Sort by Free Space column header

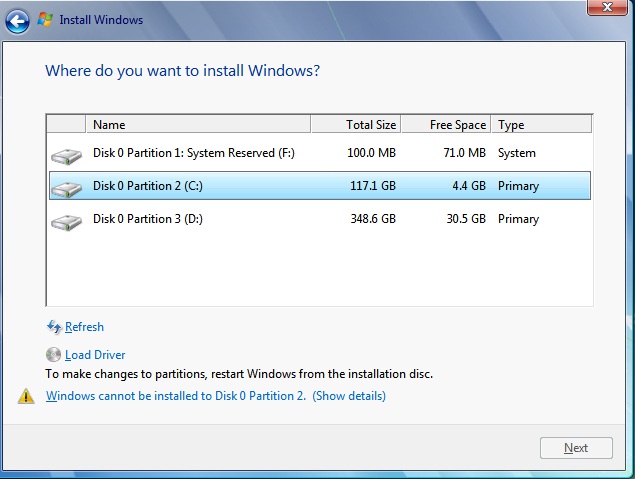tap(446, 125)
